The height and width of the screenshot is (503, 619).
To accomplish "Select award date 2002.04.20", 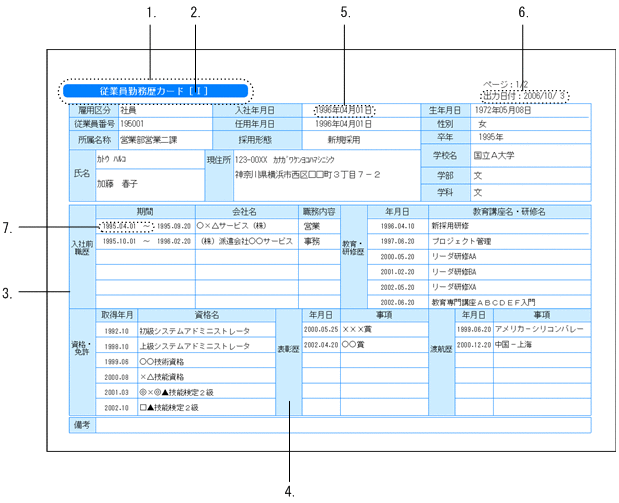I will [x=321, y=345].
